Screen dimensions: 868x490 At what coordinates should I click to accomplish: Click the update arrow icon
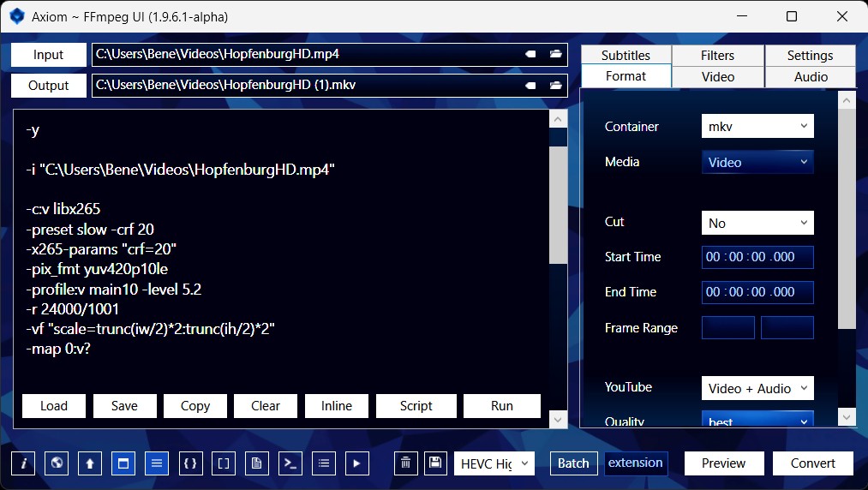(x=90, y=463)
